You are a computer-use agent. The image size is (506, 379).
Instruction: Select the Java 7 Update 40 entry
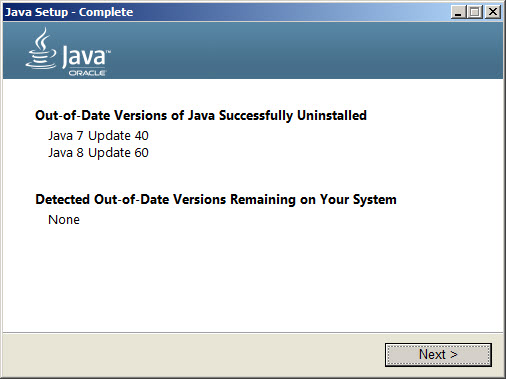coord(98,136)
